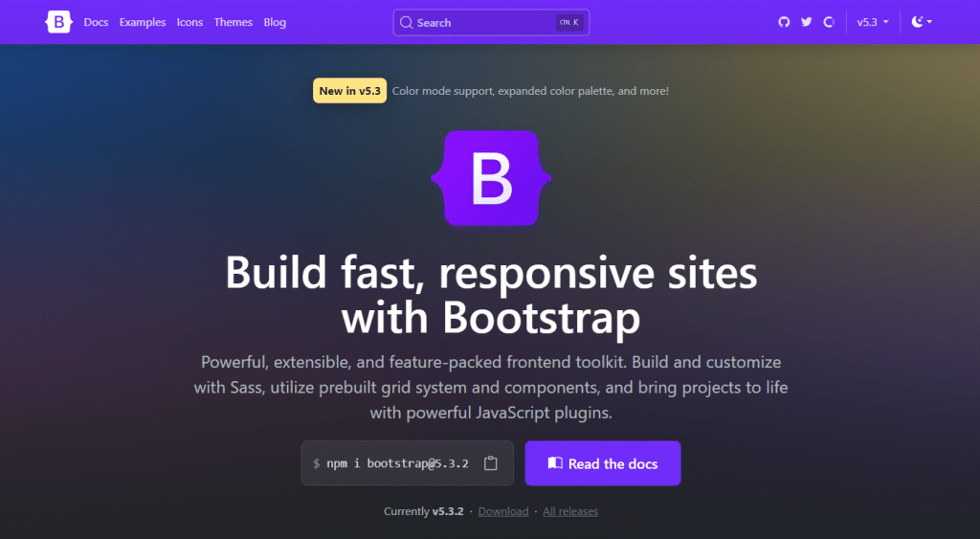Open the Twitter icon link
The height and width of the screenshot is (539, 980).
pyautogui.click(x=806, y=22)
